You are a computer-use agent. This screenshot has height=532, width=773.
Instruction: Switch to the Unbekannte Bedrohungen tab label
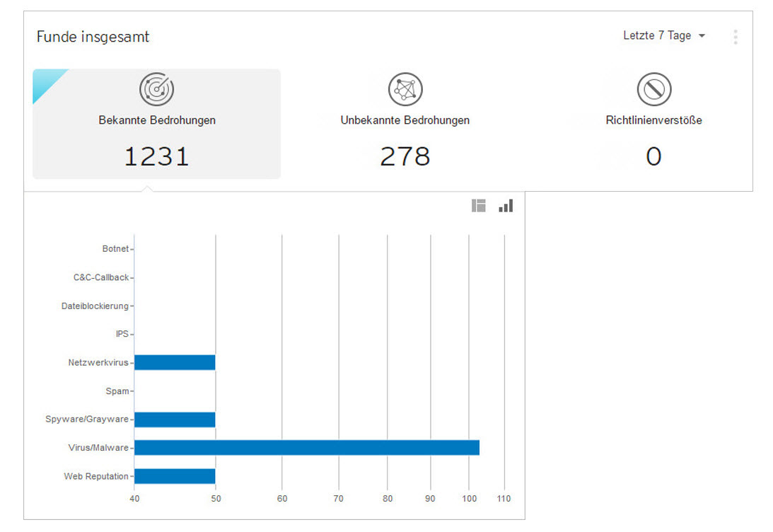405,120
